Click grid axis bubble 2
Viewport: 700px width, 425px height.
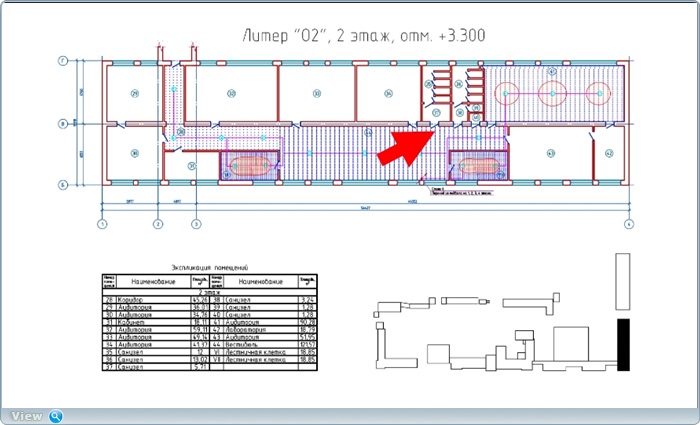coord(158,224)
